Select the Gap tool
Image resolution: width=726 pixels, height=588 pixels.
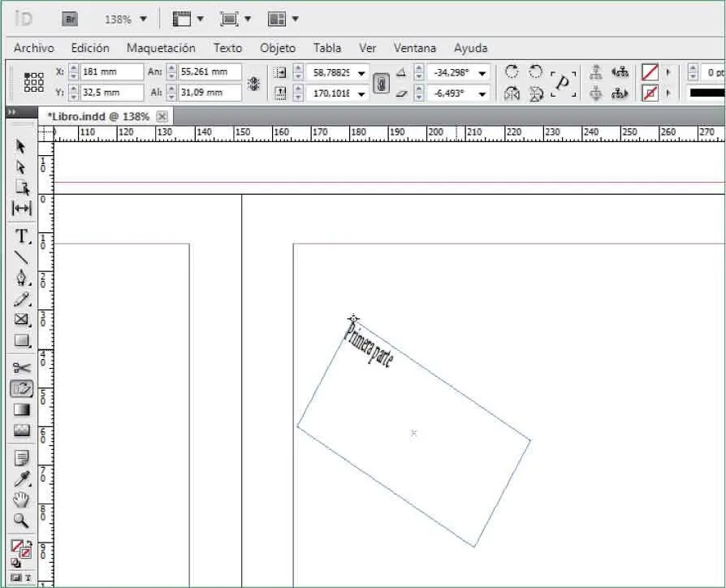(x=22, y=209)
